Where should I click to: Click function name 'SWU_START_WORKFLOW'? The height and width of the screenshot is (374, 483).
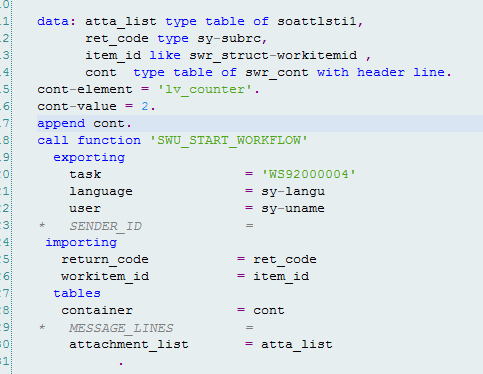click(229, 140)
